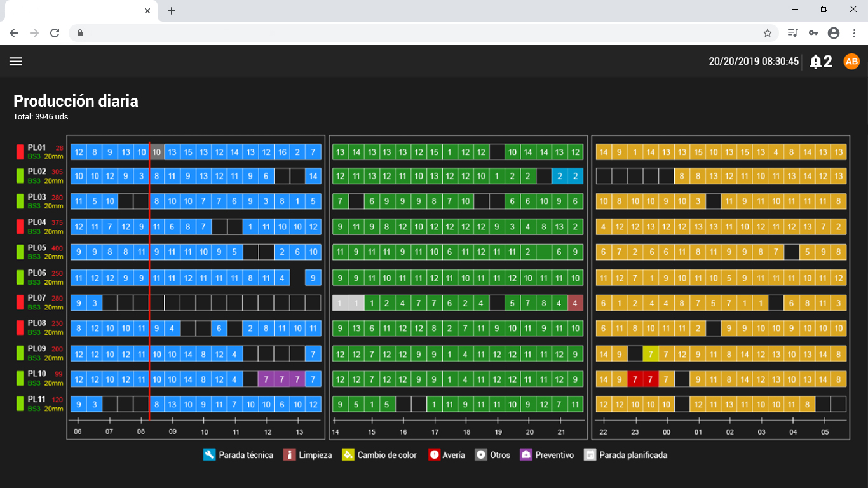Click the 08 hour timeline marker
Image resolution: width=868 pixels, height=488 pixels.
[x=141, y=431]
